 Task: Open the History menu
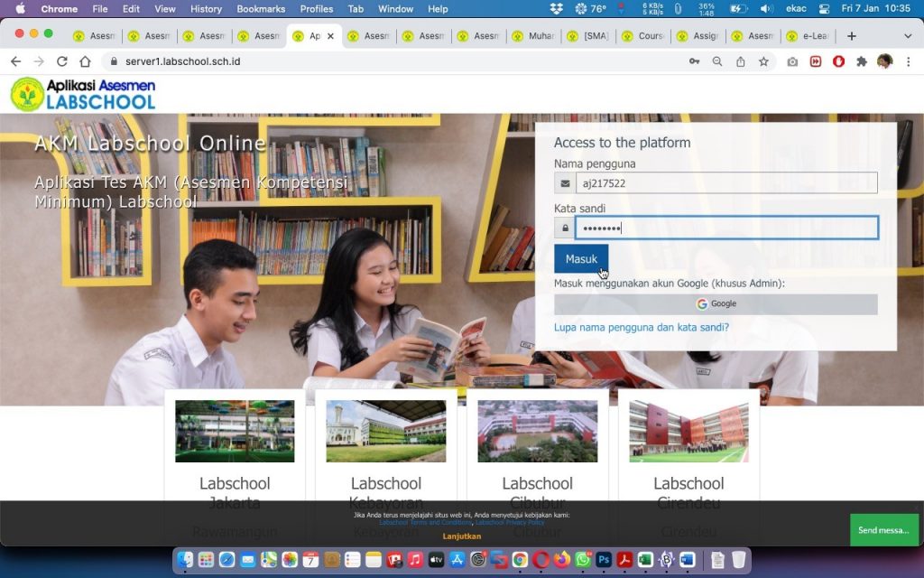pyautogui.click(x=207, y=9)
